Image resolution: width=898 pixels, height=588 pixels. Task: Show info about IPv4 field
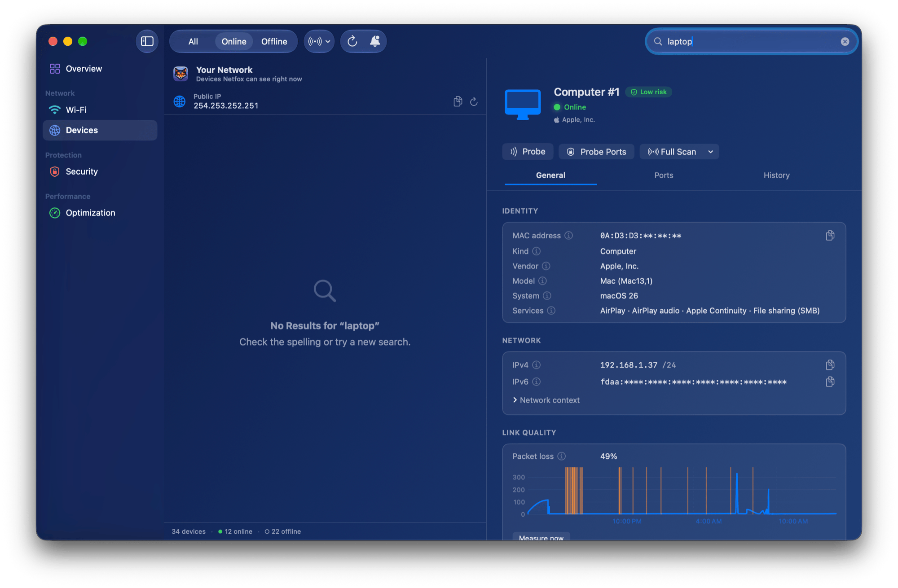536,365
